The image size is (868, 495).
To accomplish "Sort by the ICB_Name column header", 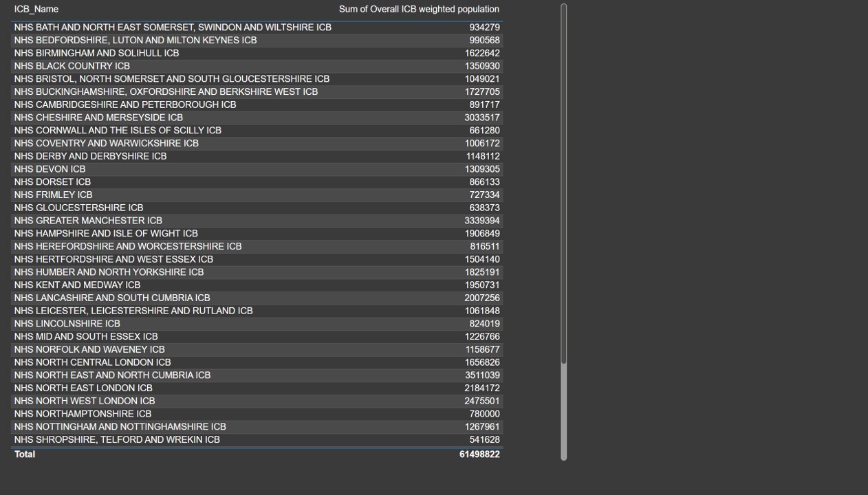I will (x=36, y=9).
